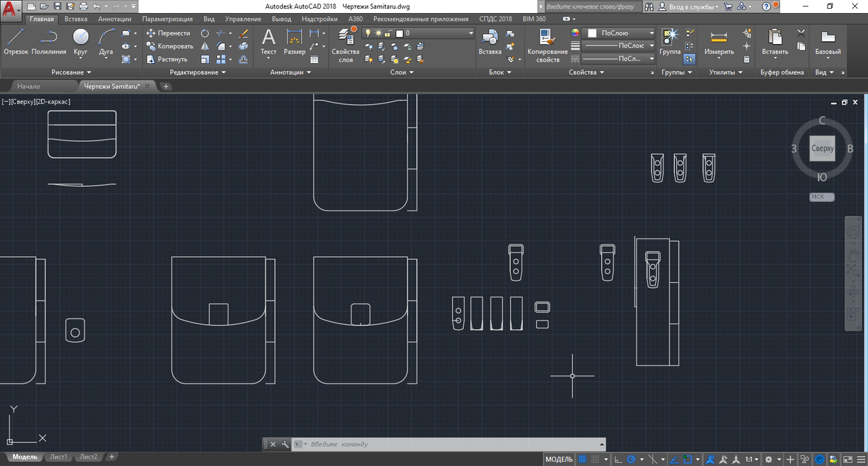868x466 pixels.
Task: Toggle snap mode dotted grid
Action: [596, 459]
